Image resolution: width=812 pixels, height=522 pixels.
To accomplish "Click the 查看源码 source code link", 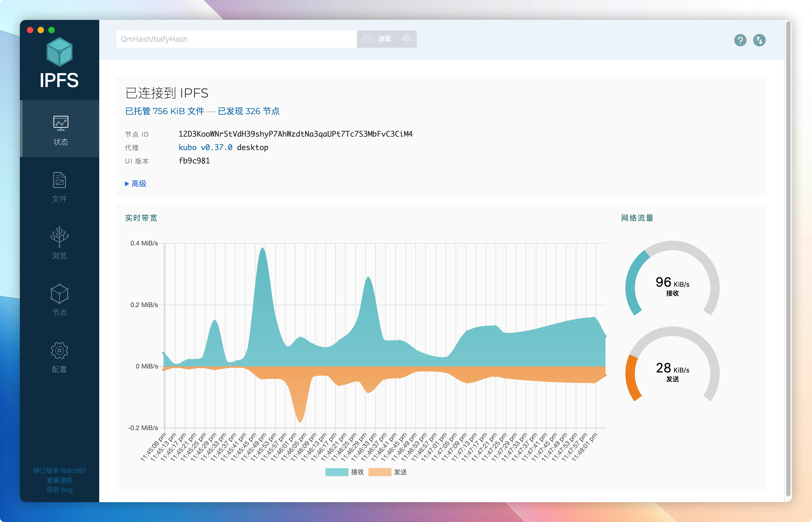I will point(59,480).
